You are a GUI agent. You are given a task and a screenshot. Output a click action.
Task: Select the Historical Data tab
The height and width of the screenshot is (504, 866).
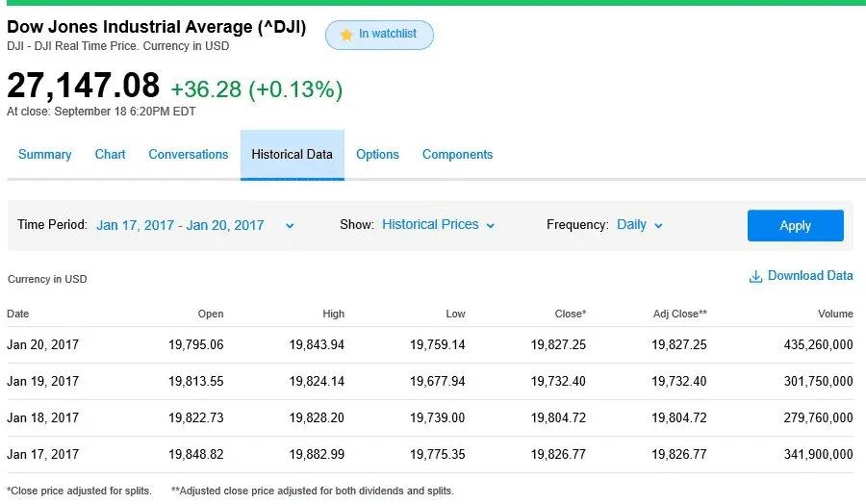click(x=292, y=155)
